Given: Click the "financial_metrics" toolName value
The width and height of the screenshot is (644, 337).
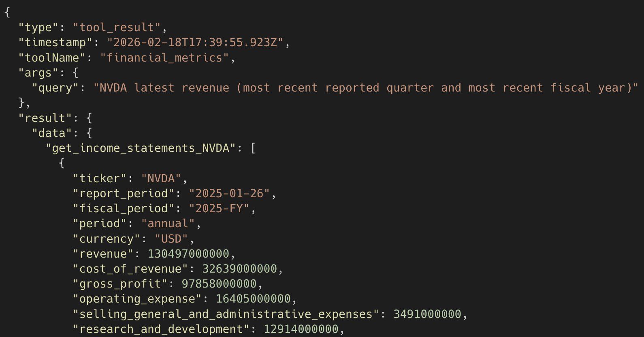Looking at the screenshot, I should coord(164,58).
